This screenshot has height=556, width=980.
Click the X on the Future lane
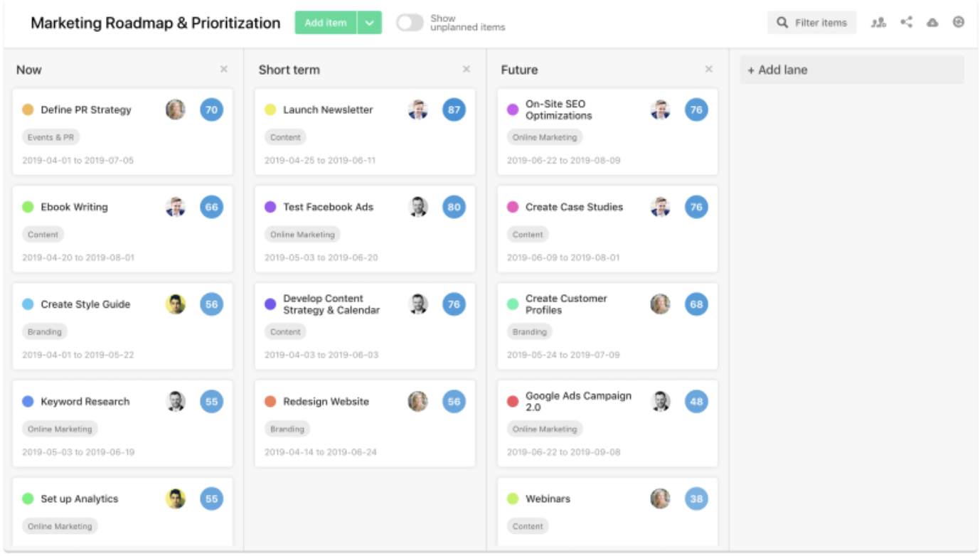point(708,70)
